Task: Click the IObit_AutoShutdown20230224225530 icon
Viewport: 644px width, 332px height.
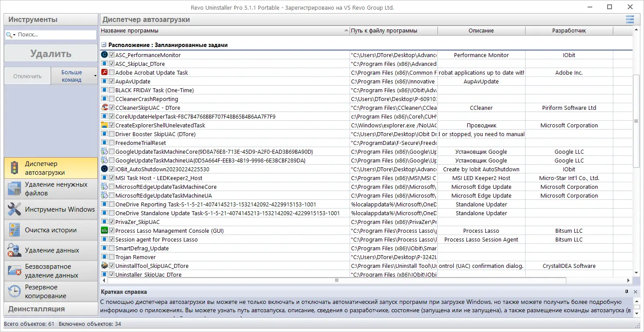Action: (x=104, y=169)
